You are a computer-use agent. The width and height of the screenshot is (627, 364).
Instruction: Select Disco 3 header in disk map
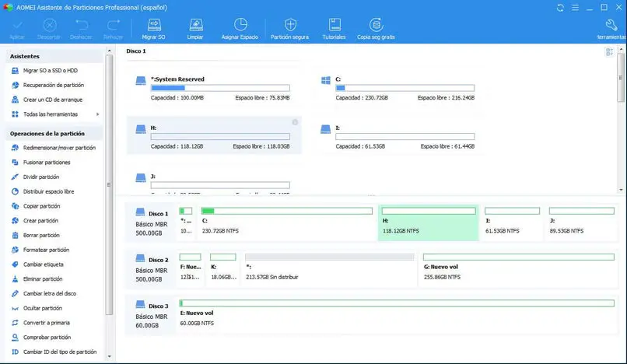tap(152, 314)
